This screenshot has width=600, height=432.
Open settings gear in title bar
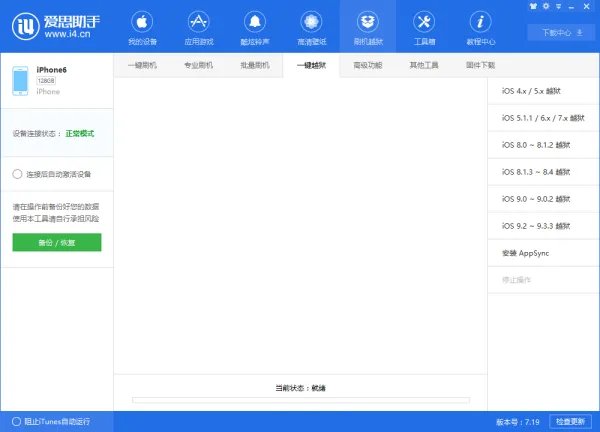(x=546, y=6)
